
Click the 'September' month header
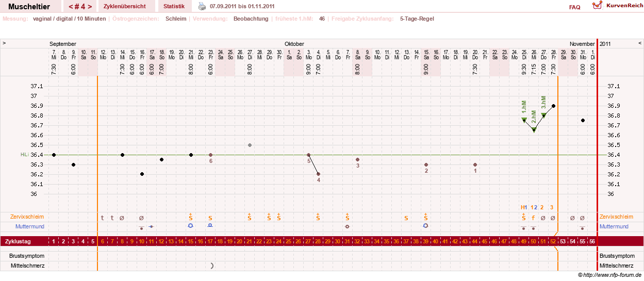click(63, 44)
